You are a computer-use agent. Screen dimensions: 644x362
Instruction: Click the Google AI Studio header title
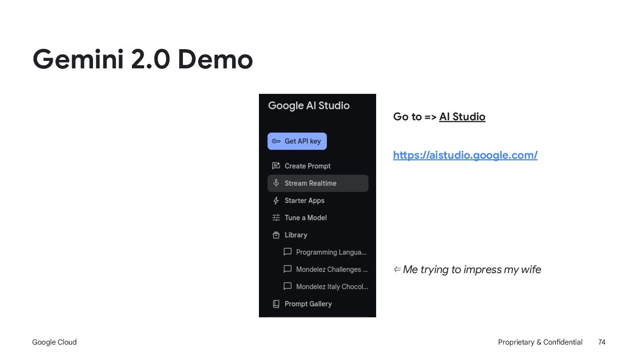(x=309, y=106)
